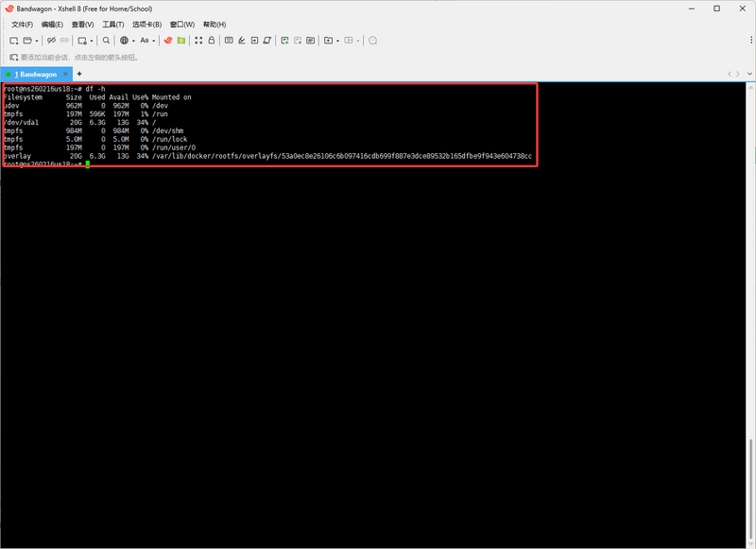
Task: Toggle the session lock padlock icon
Action: 211,41
